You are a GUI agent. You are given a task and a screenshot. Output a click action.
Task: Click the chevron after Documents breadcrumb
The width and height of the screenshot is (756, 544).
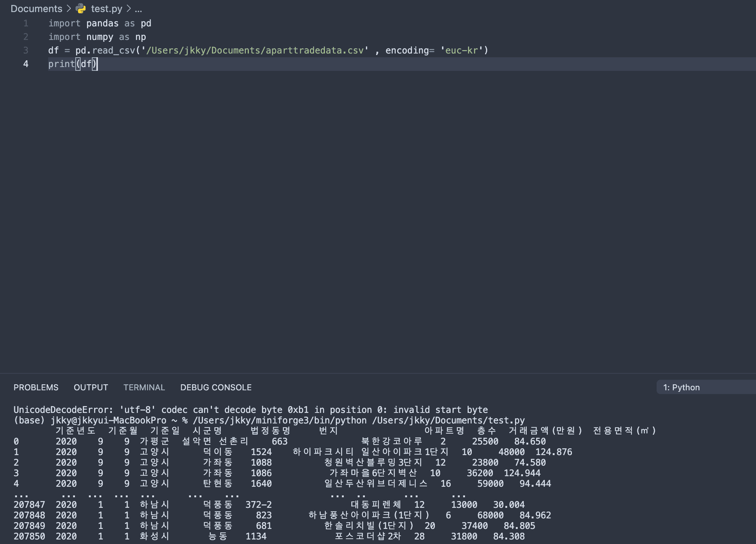click(x=69, y=8)
